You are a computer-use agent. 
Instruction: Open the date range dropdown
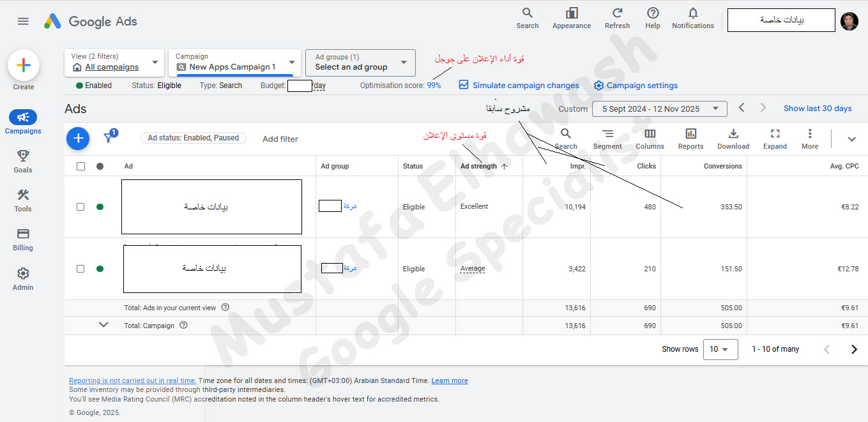click(x=659, y=109)
